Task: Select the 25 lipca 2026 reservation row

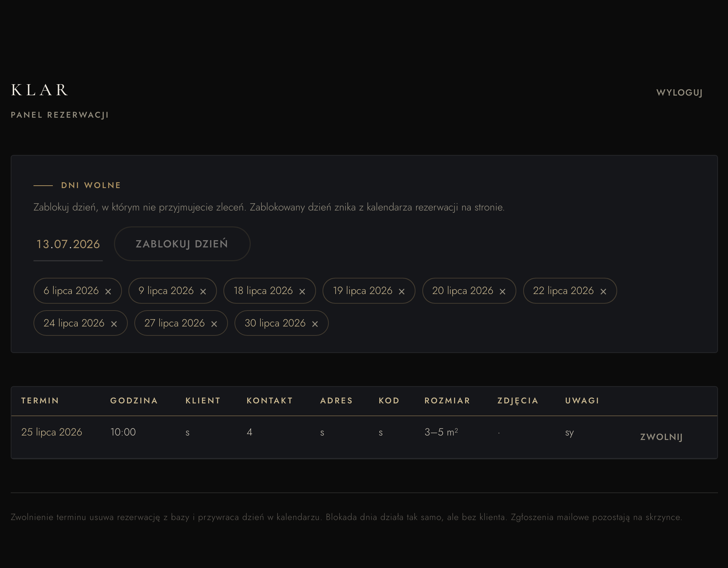Action: (364, 437)
